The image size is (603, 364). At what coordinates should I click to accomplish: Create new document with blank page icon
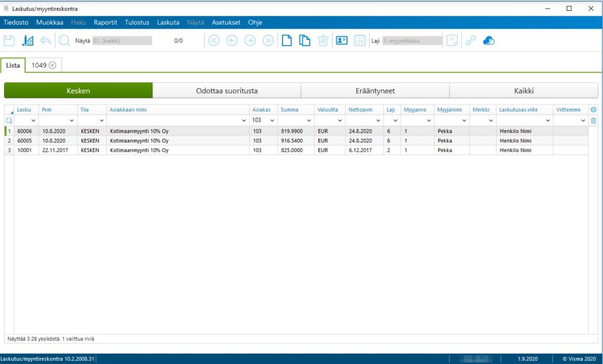coord(287,40)
